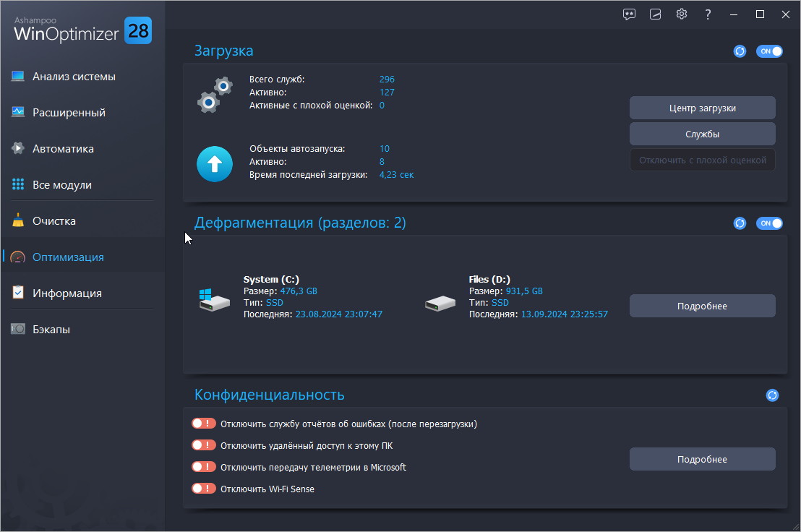Viewport: 801px width, 532px height.
Task: Refresh the Загрузка section
Action: [x=740, y=51]
